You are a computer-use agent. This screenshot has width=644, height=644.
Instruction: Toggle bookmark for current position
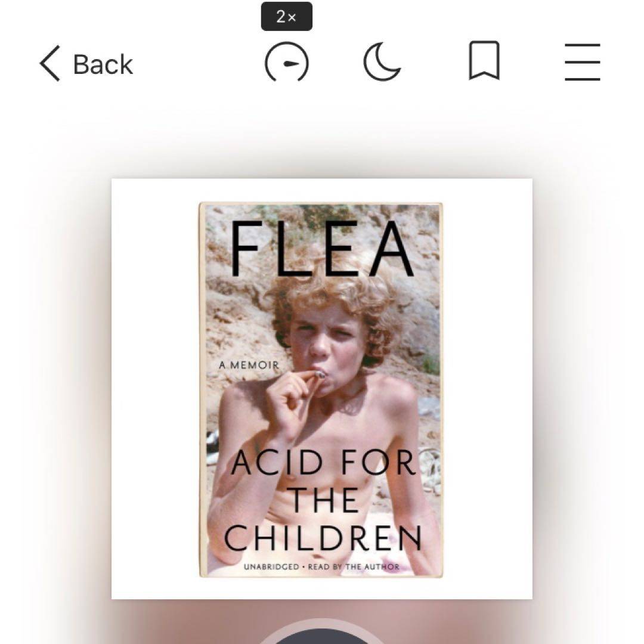(484, 60)
